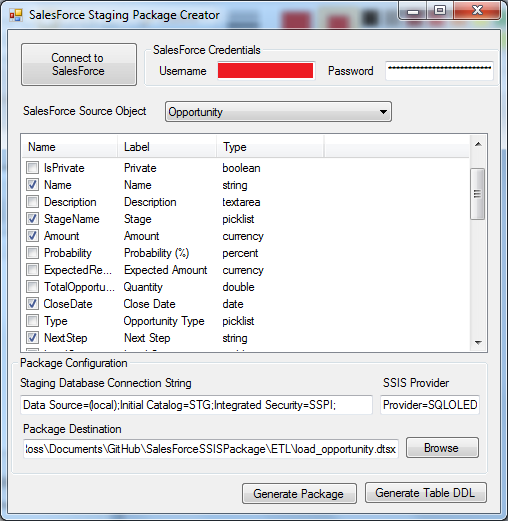Viewport: 508px width, 521px height.
Task: Click the field list scrollbar thumb
Action: click(x=477, y=194)
